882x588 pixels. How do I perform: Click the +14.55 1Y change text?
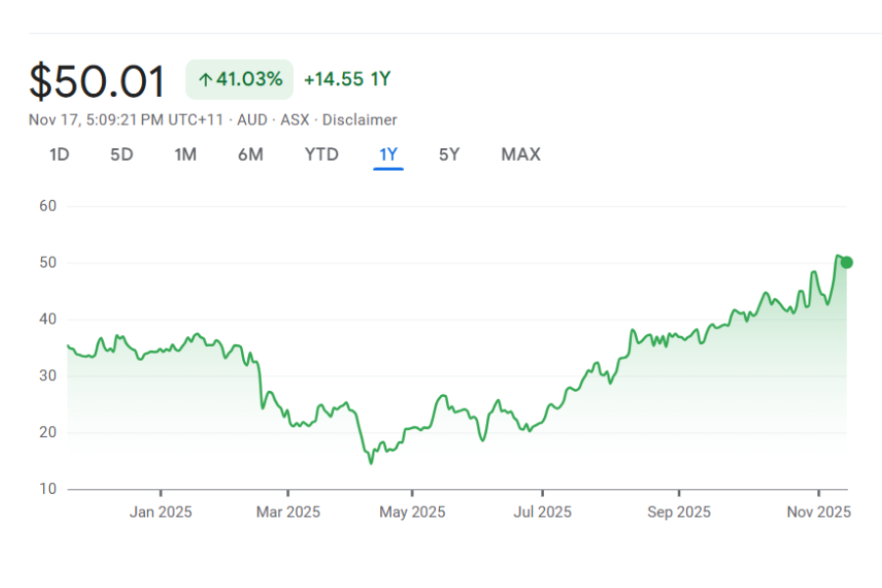point(347,79)
